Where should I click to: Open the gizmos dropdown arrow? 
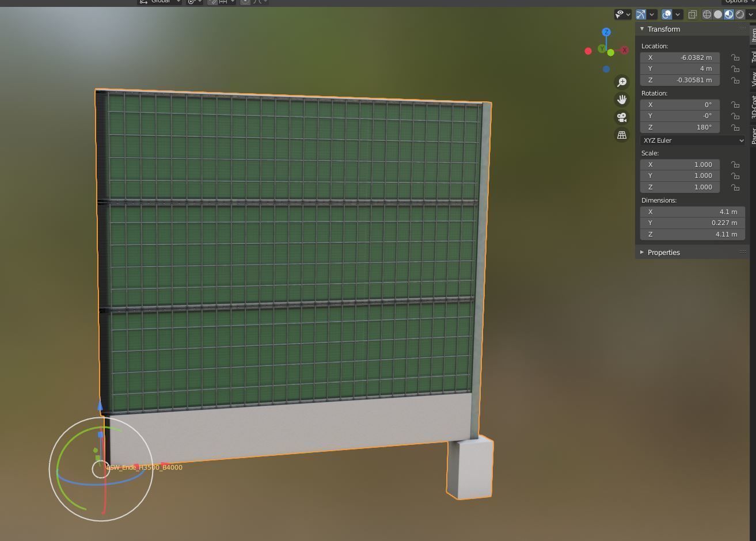652,14
